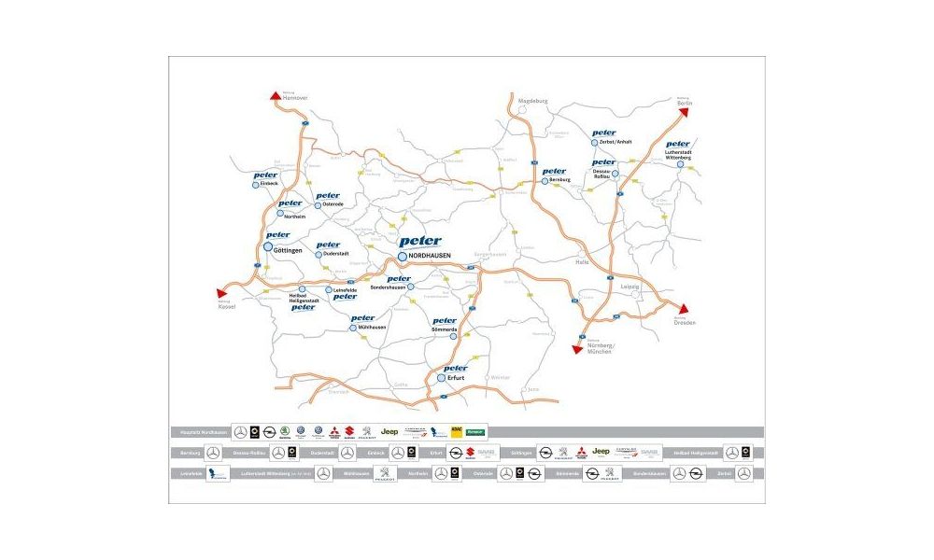This screenshot has width=934, height=560.
Task: Click the red arrow pointing toward Berlin
Action: pyautogui.click(x=683, y=111)
